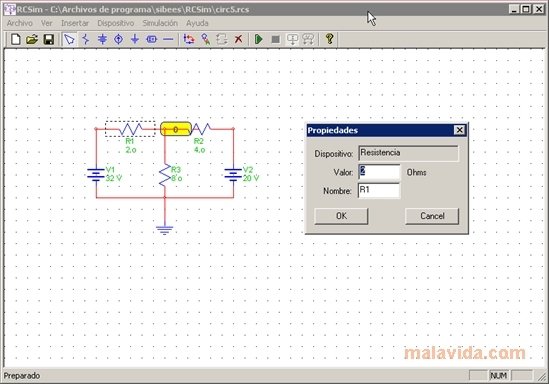The image size is (549, 384).
Task: Click the 'Preparado' status bar text
Action: point(22,376)
